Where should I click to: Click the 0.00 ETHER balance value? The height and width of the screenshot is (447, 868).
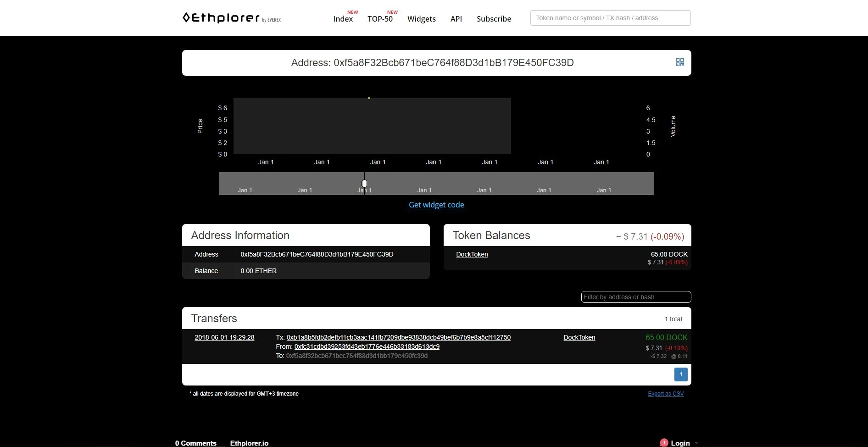[x=258, y=271]
